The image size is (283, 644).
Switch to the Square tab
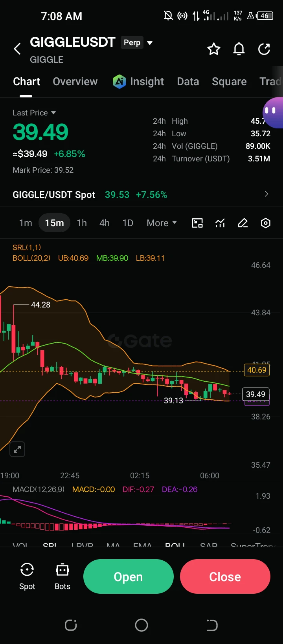tap(229, 81)
